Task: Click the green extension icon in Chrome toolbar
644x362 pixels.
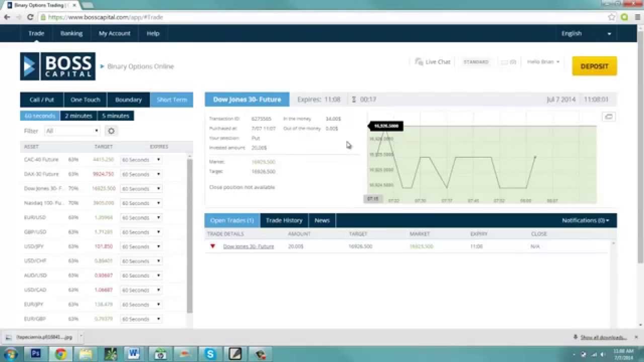Action: (x=624, y=17)
